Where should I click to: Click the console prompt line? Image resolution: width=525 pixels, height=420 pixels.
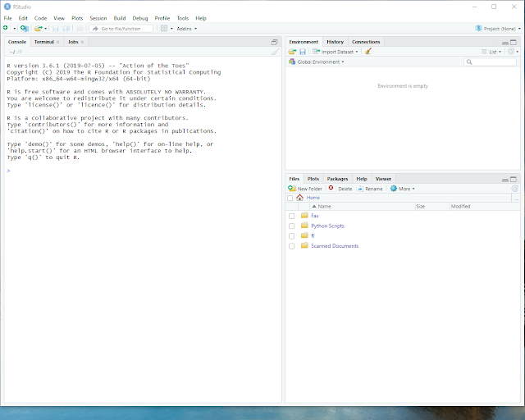pos(144,171)
